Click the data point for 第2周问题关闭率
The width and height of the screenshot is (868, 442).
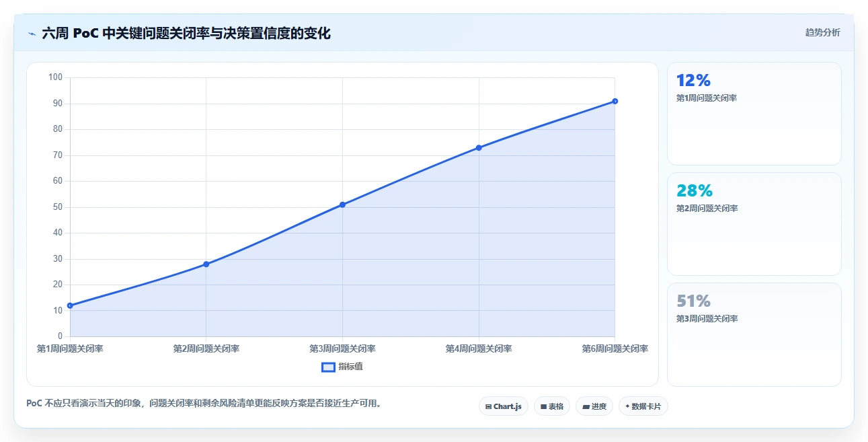tap(206, 264)
